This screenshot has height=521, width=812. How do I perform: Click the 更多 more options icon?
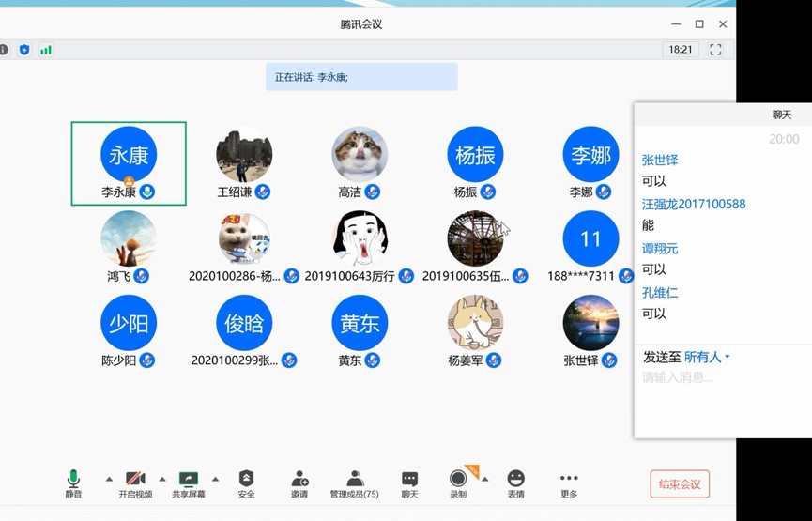click(x=569, y=479)
